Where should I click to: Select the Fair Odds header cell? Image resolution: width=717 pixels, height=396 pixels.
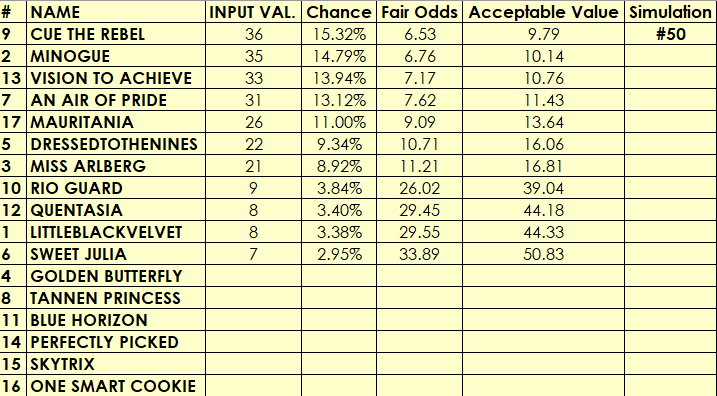[419, 11]
